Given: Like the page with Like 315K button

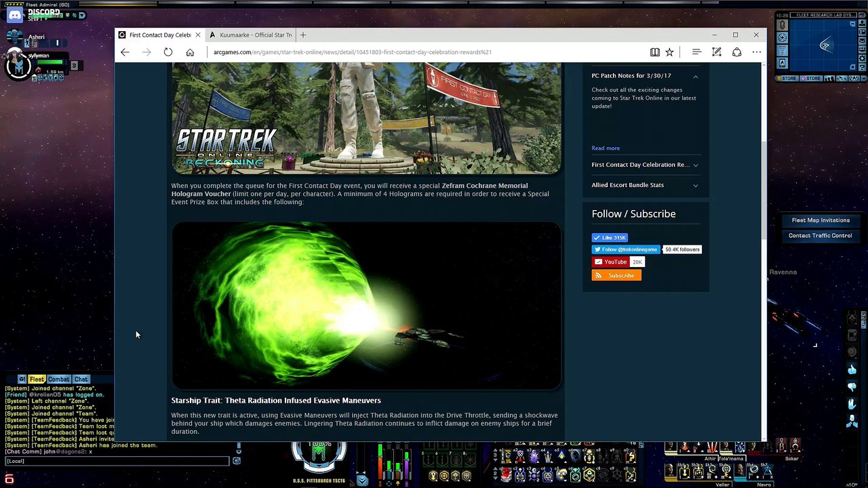Looking at the screenshot, I should [610, 238].
